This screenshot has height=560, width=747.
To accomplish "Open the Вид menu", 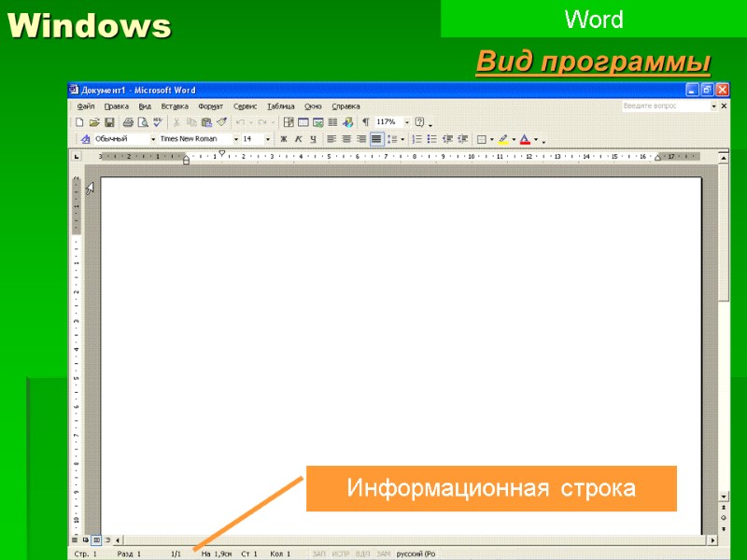I will click(145, 106).
